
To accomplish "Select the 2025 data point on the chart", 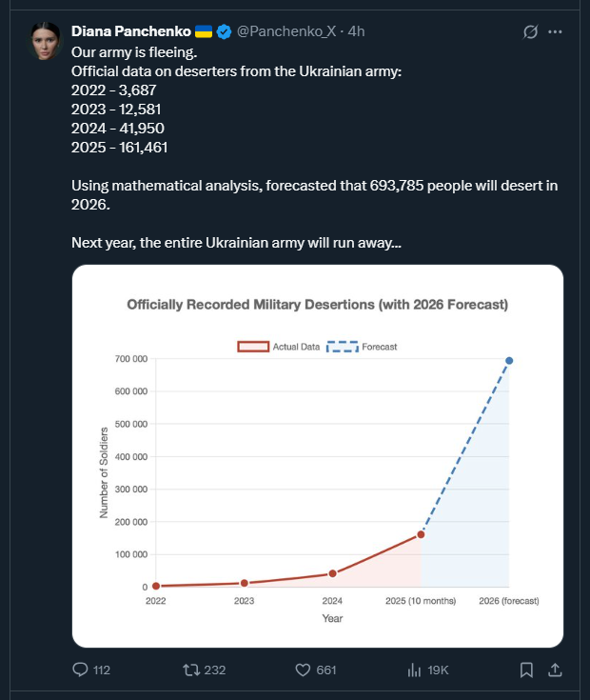I will pos(421,534).
